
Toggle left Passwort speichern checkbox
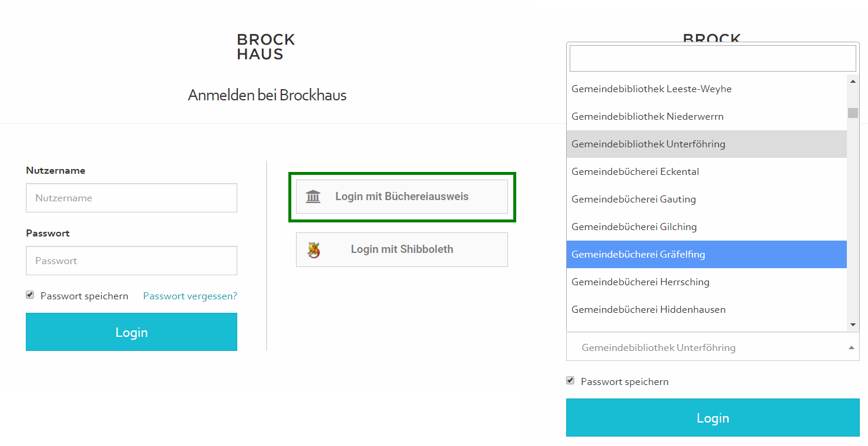point(30,295)
